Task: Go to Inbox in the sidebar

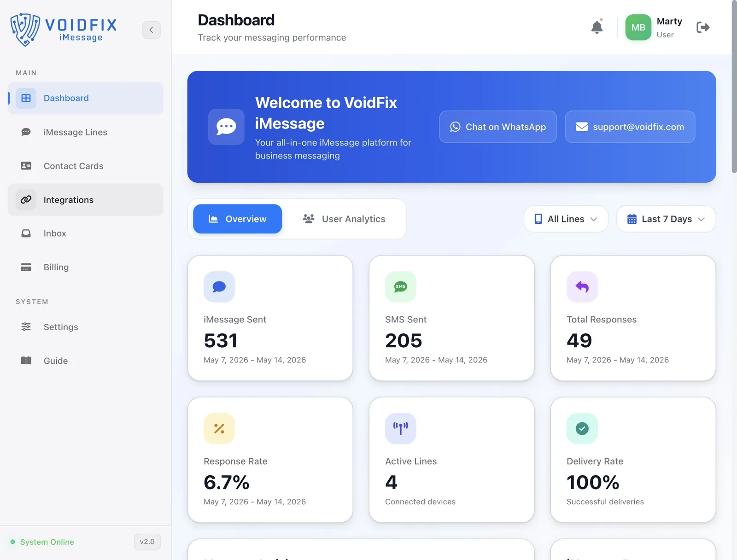Action: (86, 233)
